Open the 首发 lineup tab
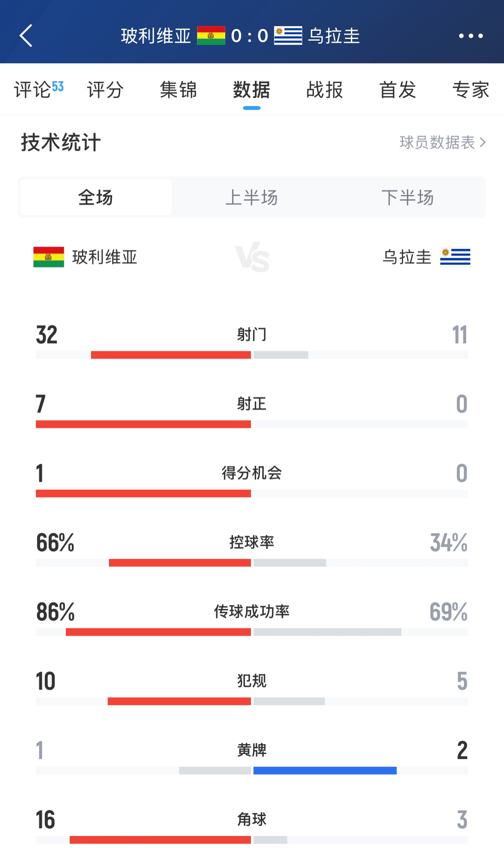The height and width of the screenshot is (848, 504). pos(398,90)
